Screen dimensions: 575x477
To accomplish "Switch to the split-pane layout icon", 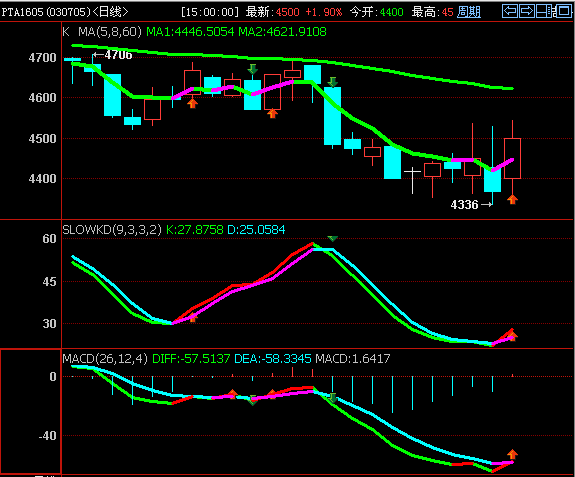I will click(544, 11).
